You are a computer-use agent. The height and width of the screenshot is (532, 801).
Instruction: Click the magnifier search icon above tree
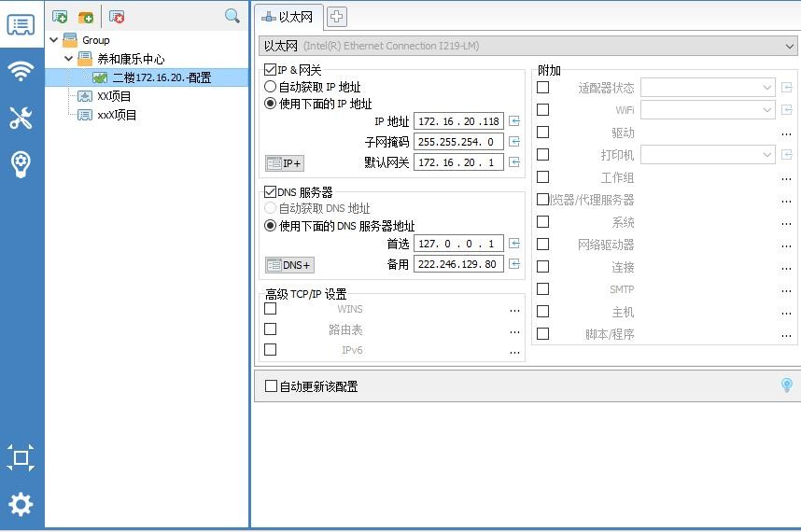pyautogui.click(x=232, y=16)
